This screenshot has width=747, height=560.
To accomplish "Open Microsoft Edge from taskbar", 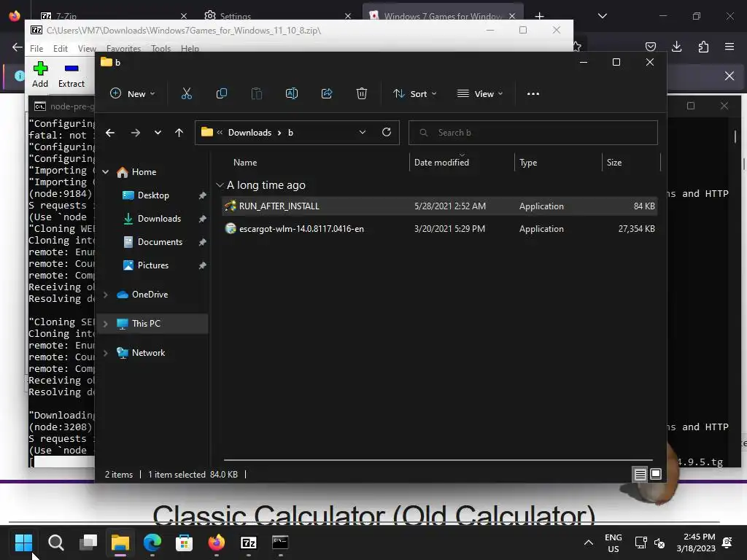I will click(152, 542).
